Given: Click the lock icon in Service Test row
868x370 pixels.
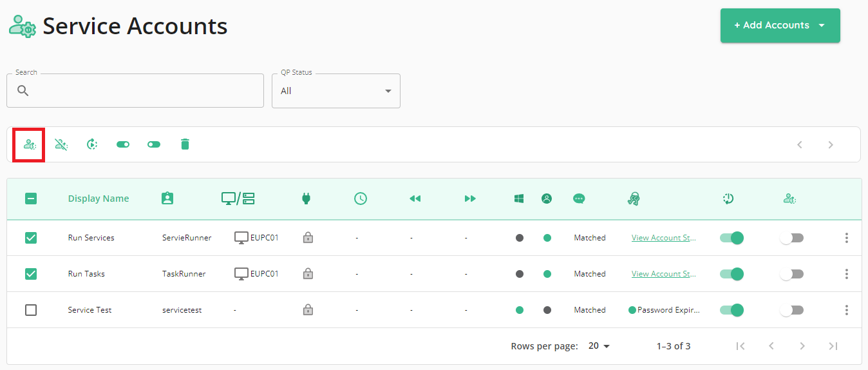Looking at the screenshot, I should tap(308, 310).
